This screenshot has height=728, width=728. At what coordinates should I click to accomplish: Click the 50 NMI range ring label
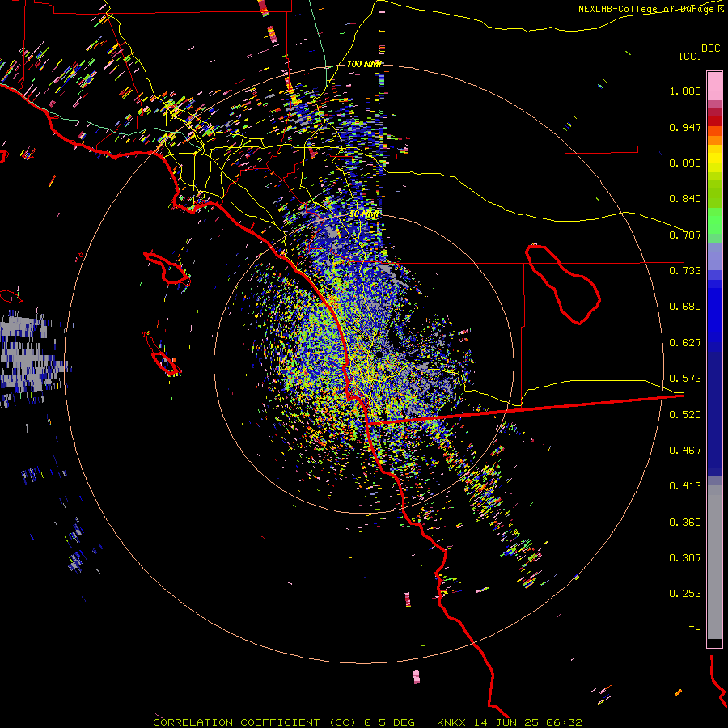pyautogui.click(x=364, y=214)
